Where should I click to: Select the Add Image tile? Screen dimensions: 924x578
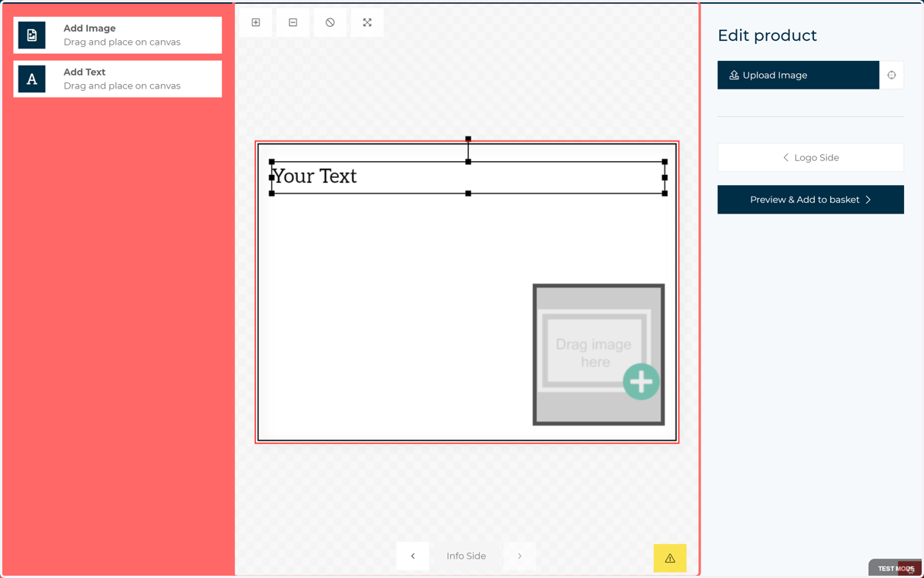pyautogui.click(x=118, y=35)
